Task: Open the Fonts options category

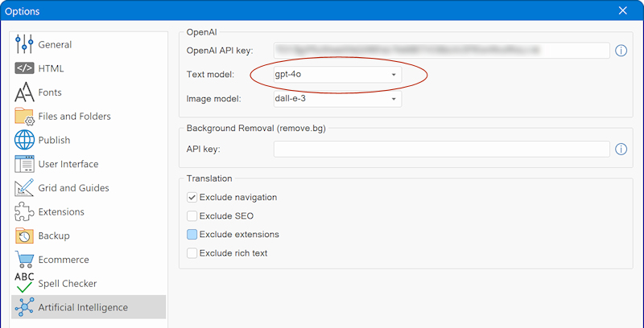Action: (89, 92)
